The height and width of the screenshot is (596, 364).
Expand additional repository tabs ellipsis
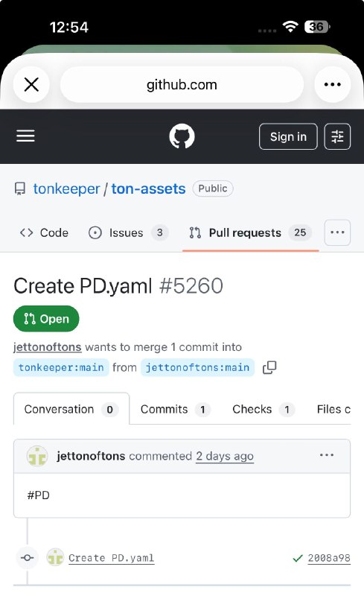[337, 232]
